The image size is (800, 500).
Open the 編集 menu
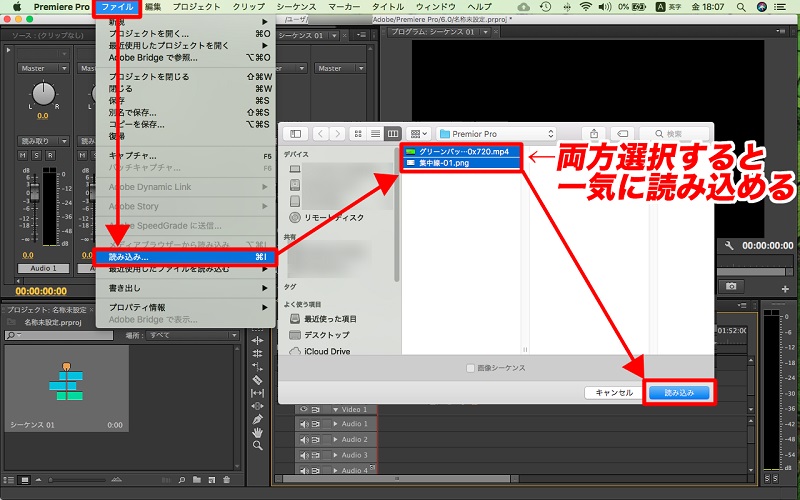153,7
